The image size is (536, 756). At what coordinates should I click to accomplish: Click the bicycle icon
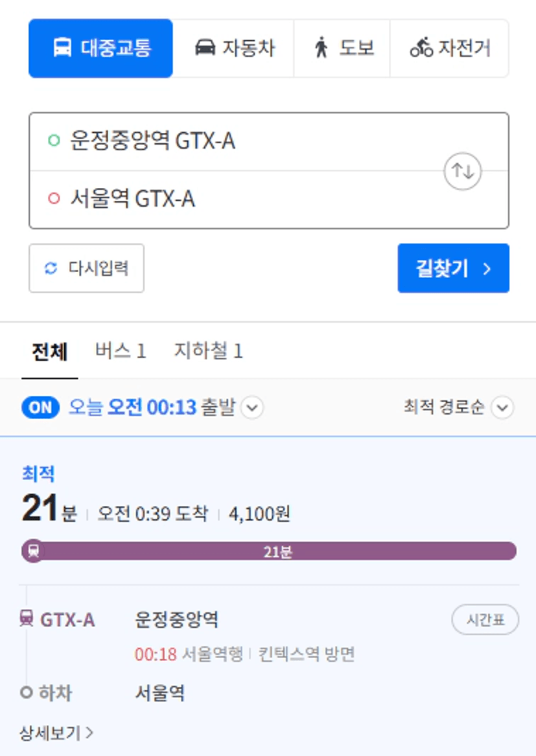click(x=421, y=48)
